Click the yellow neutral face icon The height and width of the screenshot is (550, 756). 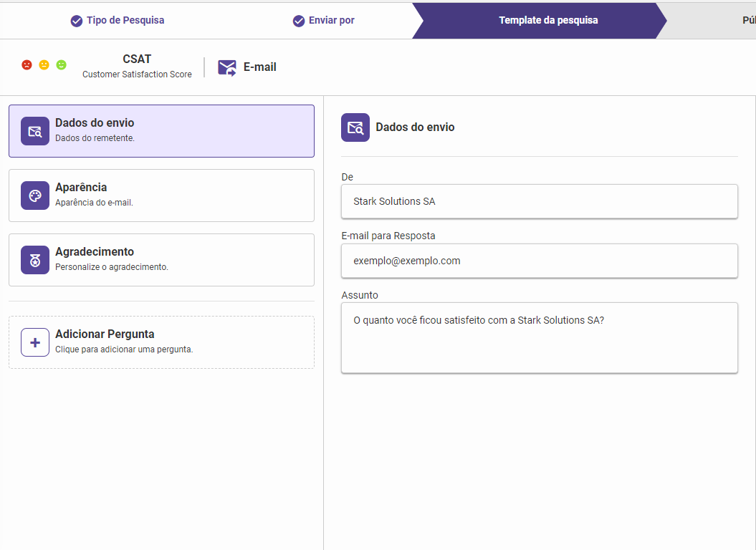tap(44, 65)
